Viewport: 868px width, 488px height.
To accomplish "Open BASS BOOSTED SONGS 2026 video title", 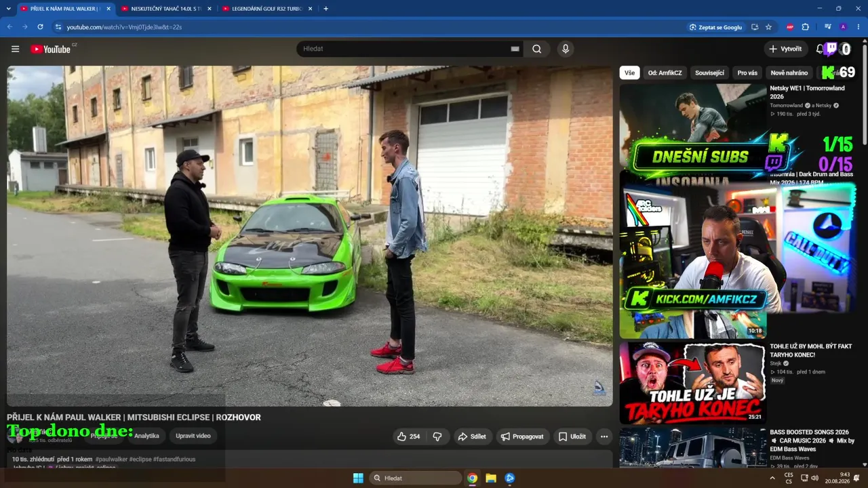I will tap(812, 441).
